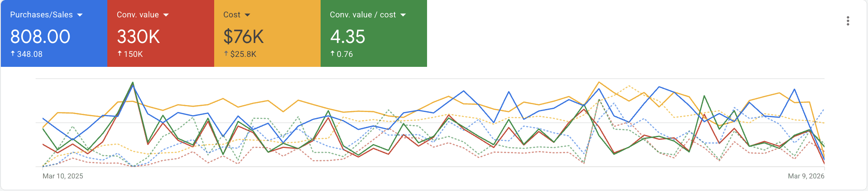This screenshot has width=868, height=191.
Task: Click the 348.08 change under Purchases/Sales
Action: [x=30, y=54]
